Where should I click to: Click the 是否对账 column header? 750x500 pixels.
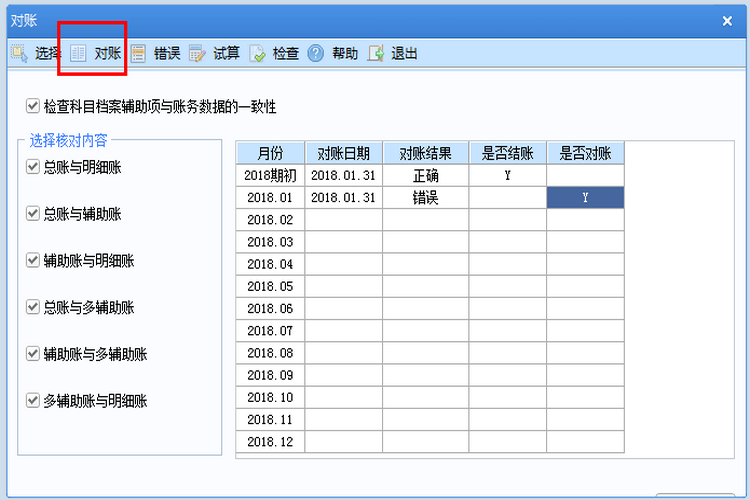pyautogui.click(x=585, y=153)
